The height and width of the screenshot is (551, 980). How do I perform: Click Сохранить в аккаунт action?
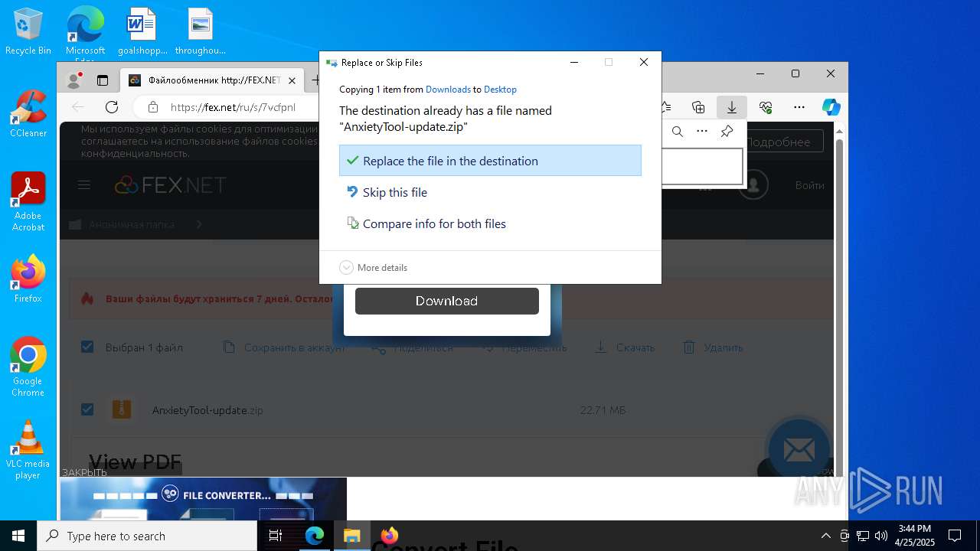[284, 347]
